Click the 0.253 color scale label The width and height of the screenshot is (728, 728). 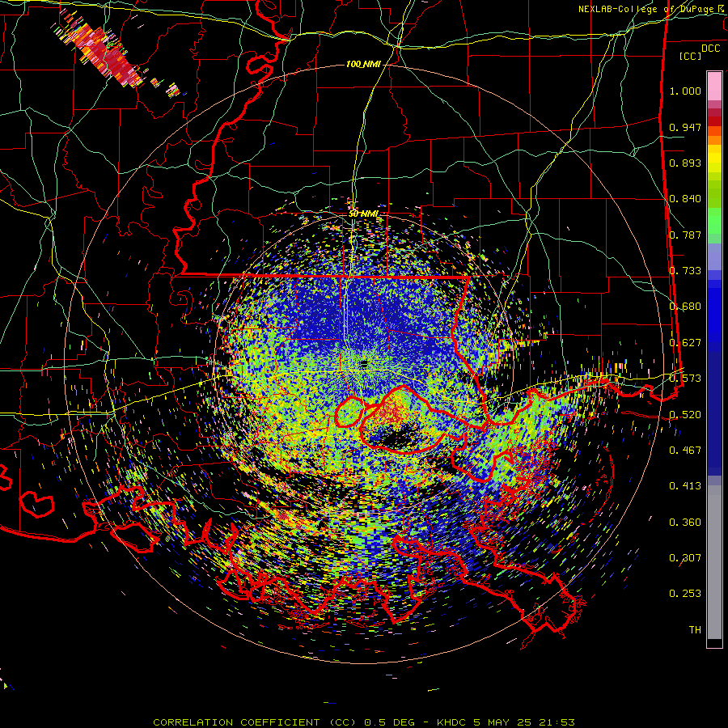[x=685, y=594]
